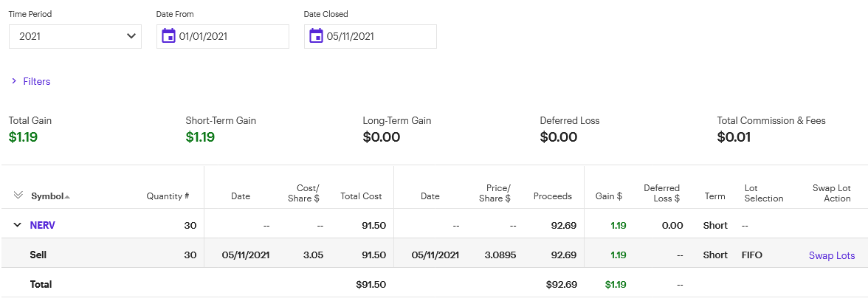
Task: Sort by the Total Cost column header
Action: (361, 196)
